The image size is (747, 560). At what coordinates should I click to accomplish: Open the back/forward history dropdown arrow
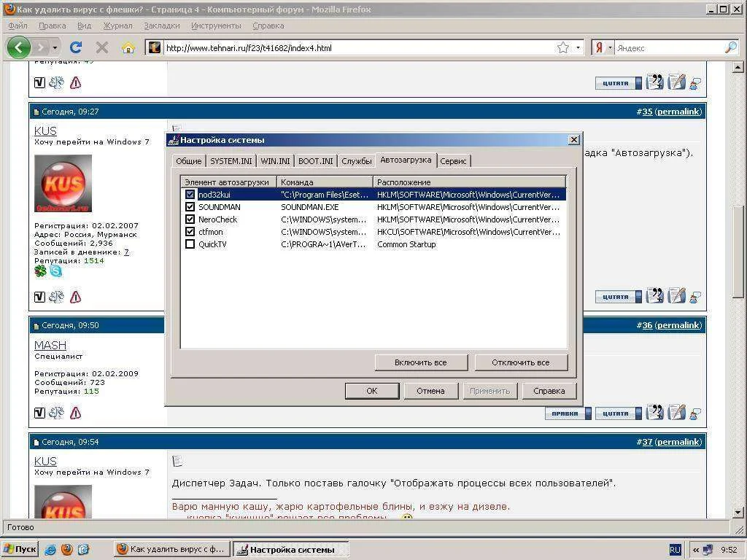pos(55,47)
